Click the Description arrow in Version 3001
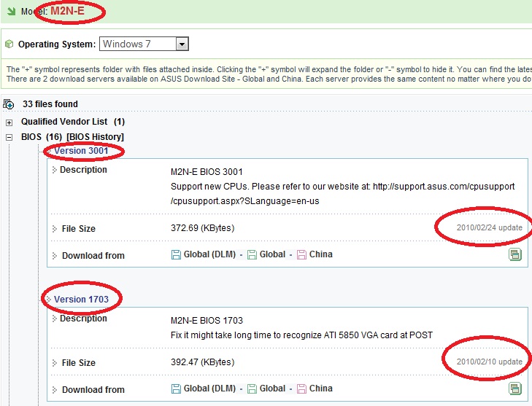The image size is (532, 406). (54, 170)
